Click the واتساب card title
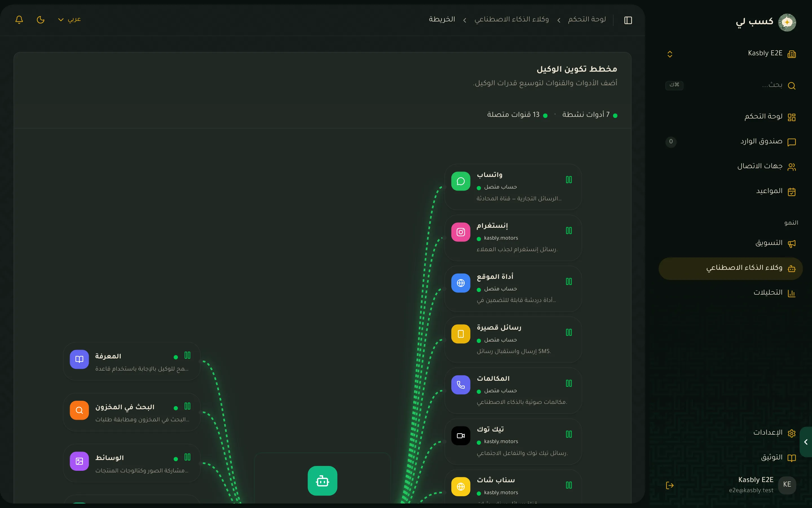This screenshot has height=508, width=812. 489,175
